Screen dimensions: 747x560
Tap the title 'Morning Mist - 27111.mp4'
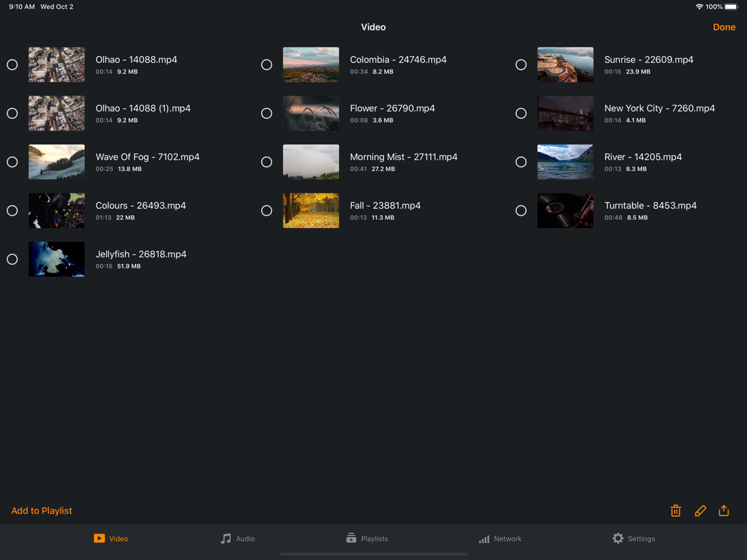pyautogui.click(x=403, y=157)
